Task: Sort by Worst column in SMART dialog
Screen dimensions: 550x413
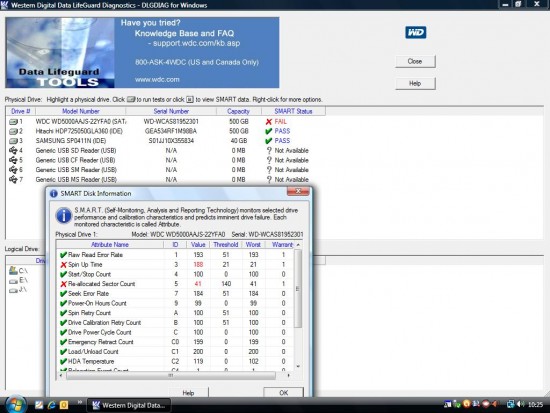Action: point(253,245)
